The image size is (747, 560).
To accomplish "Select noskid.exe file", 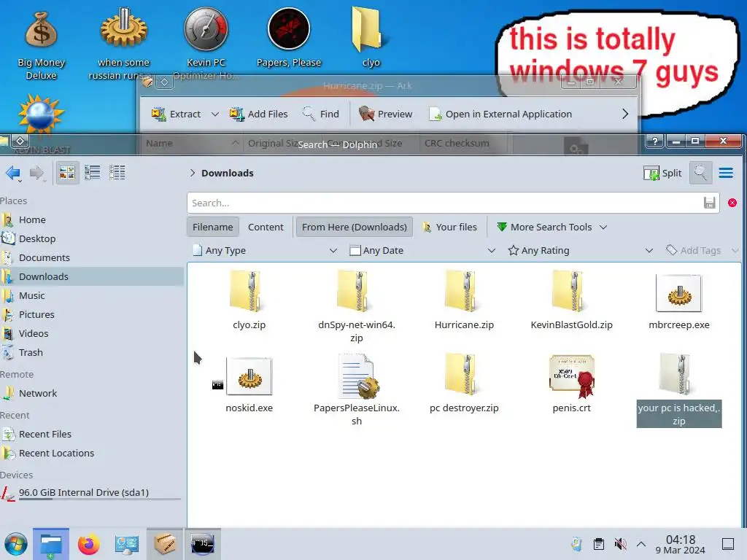I will coord(249,384).
